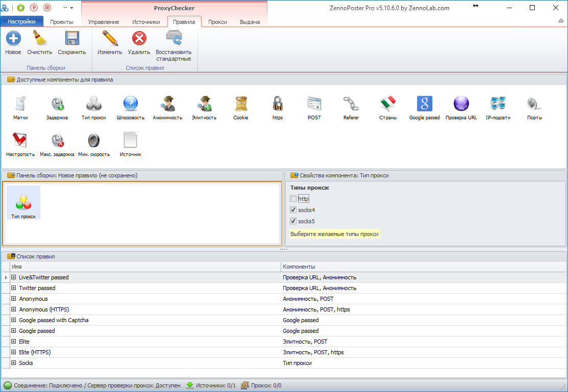The height and width of the screenshot is (392, 568).
Task: Select the Referer chain component
Action: tap(351, 103)
